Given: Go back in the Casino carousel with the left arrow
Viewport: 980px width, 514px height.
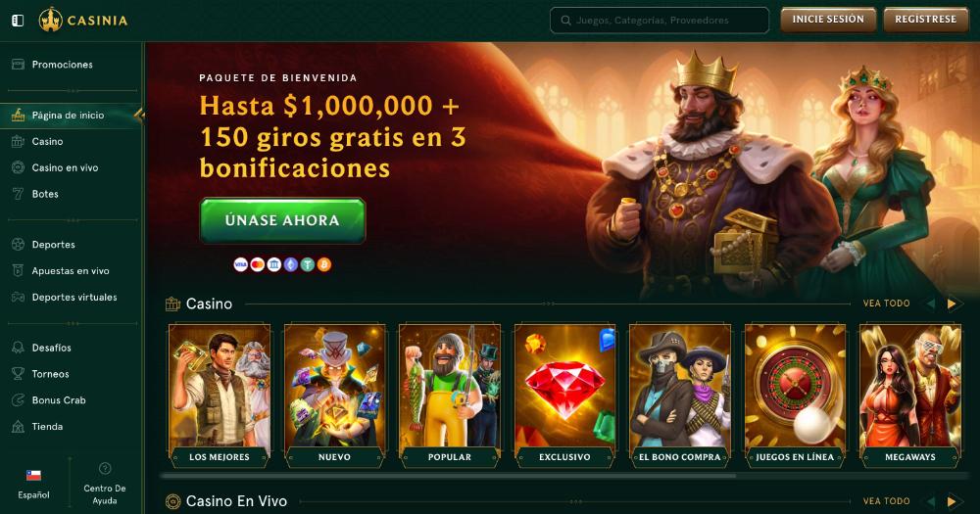Looking at the screenshot, I should 931,304.
